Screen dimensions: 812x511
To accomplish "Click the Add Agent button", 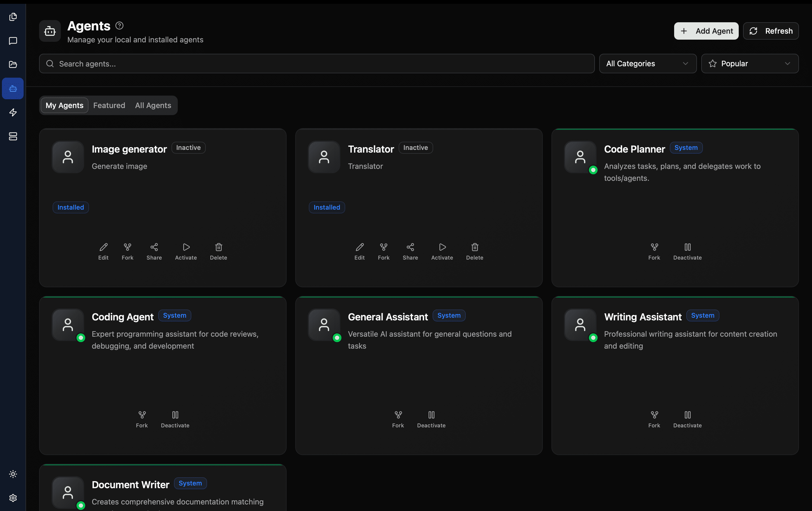I will (x=706, y=31).
